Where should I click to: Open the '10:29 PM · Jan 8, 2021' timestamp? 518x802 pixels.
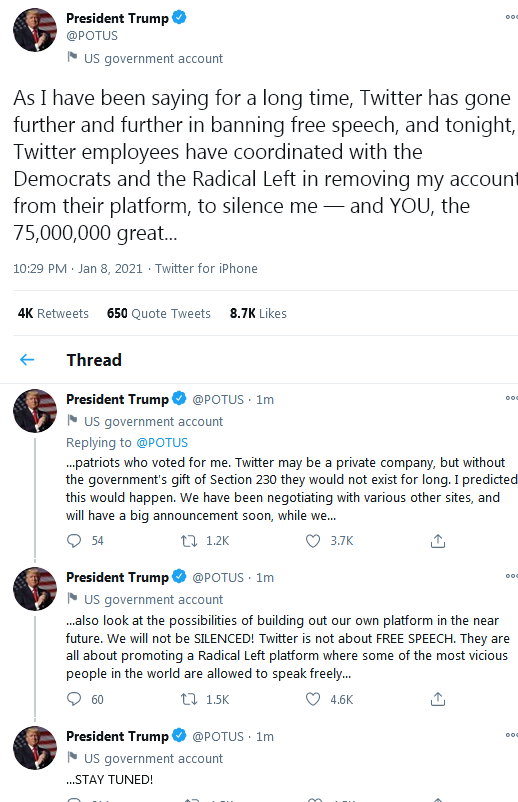(78, 269)
